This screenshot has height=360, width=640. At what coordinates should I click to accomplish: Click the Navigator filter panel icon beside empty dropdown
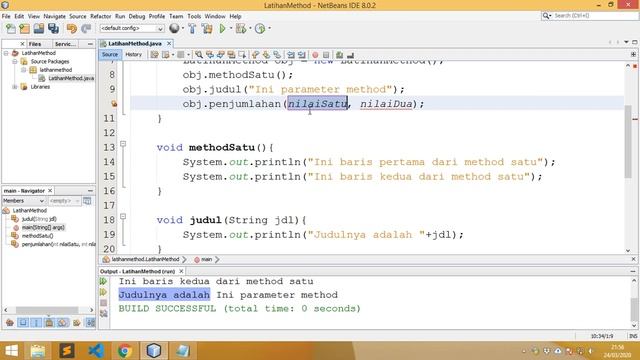87,201
